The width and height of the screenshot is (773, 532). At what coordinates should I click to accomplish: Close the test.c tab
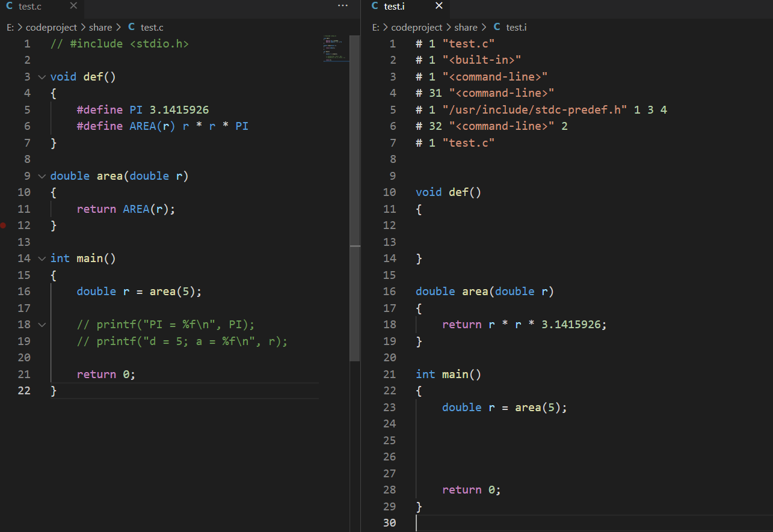click(x=73, y=6)
